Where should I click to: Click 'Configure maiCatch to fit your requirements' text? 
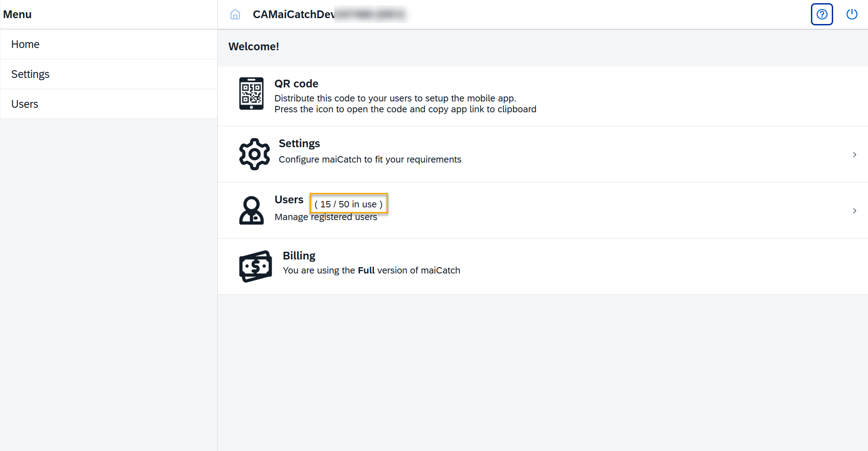coord(370,159)
